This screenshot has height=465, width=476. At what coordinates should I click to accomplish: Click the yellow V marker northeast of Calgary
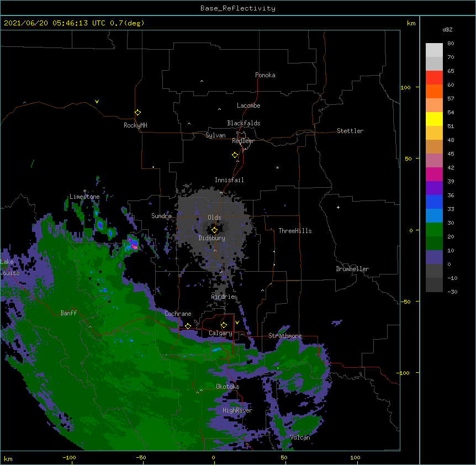[x=237, y=323]
